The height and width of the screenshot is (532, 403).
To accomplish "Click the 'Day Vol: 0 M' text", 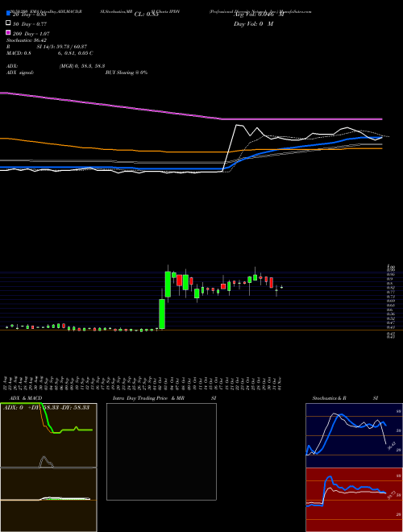I will (253, 23).
